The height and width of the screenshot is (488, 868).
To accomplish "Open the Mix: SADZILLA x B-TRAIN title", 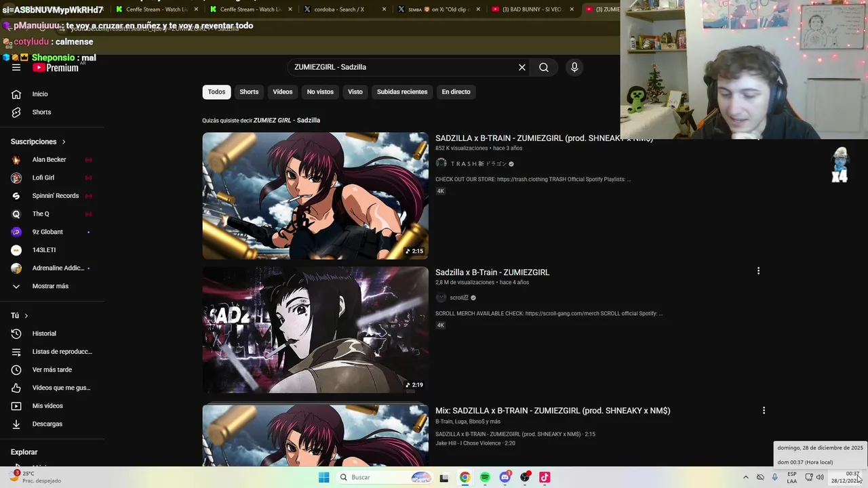I will [x=553, y=411].
